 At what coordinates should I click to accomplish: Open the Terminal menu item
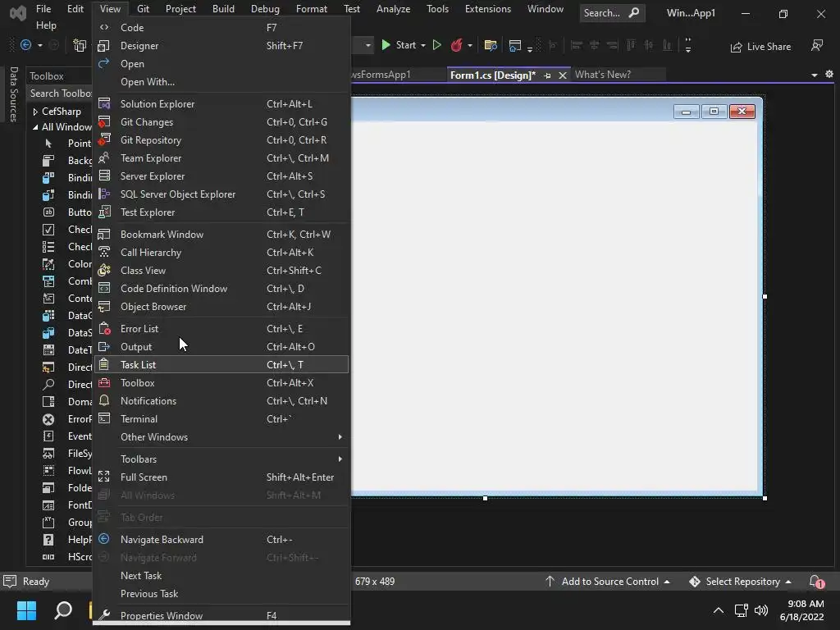click(x=221, y=419)
